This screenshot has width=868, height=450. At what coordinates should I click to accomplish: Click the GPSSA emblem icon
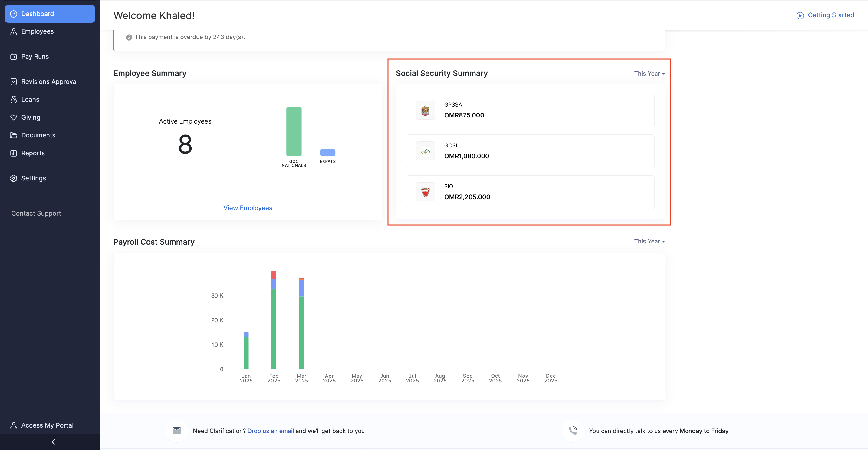[425, 110]
